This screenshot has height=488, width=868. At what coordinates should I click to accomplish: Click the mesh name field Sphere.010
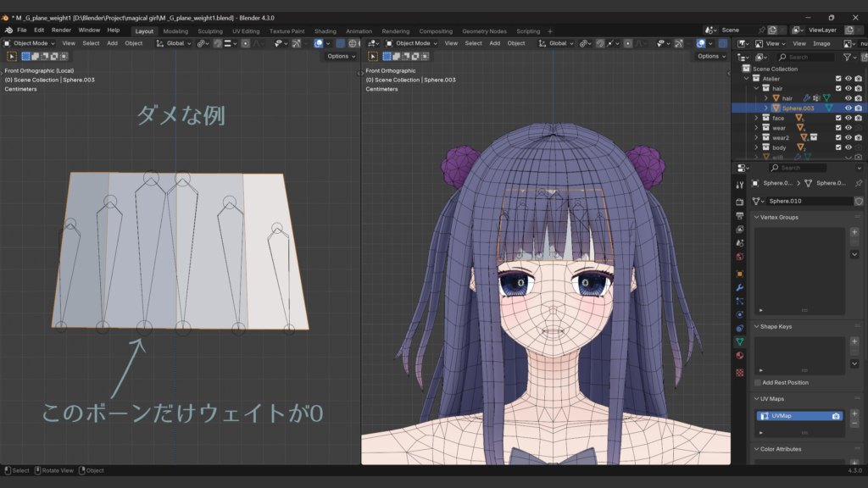coord(807,201)
